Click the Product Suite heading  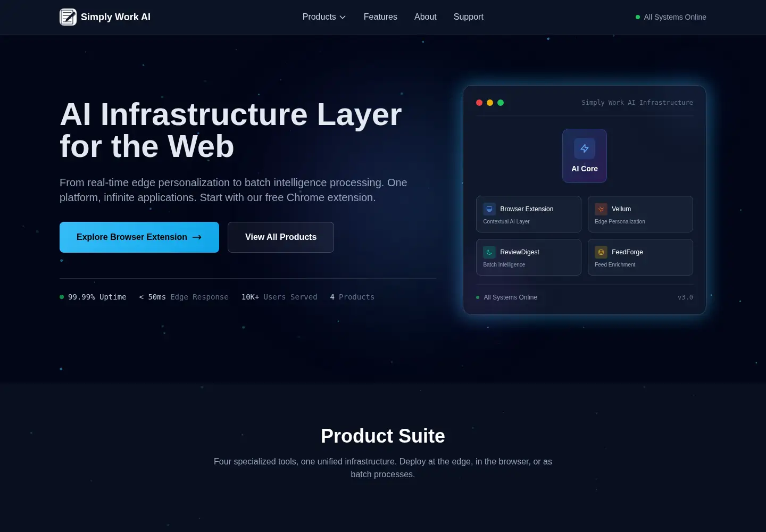coord(383,436)
